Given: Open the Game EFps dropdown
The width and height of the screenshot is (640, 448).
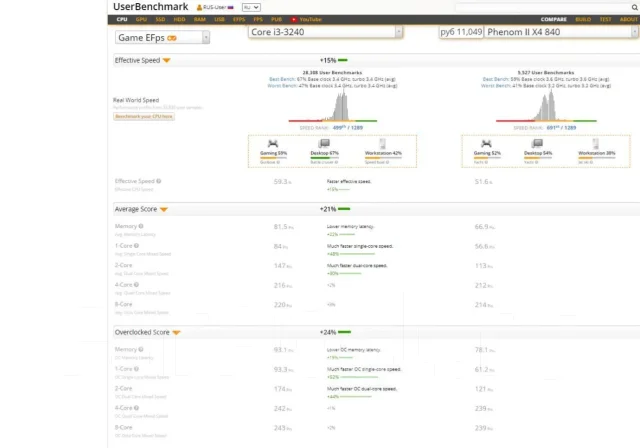Looking at the screenshot, I should (162, 38).
